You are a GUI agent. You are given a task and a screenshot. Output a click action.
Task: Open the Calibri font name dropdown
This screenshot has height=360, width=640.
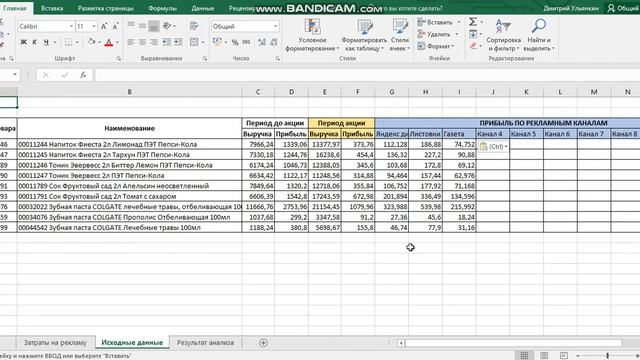(71, 27)
